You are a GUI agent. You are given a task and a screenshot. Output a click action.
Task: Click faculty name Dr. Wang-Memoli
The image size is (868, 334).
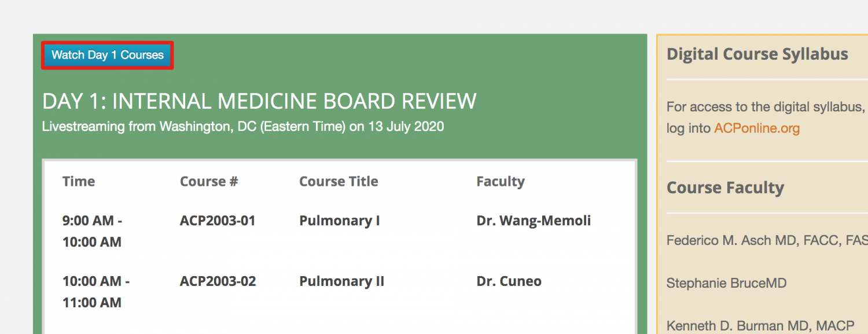pos(534,221)
